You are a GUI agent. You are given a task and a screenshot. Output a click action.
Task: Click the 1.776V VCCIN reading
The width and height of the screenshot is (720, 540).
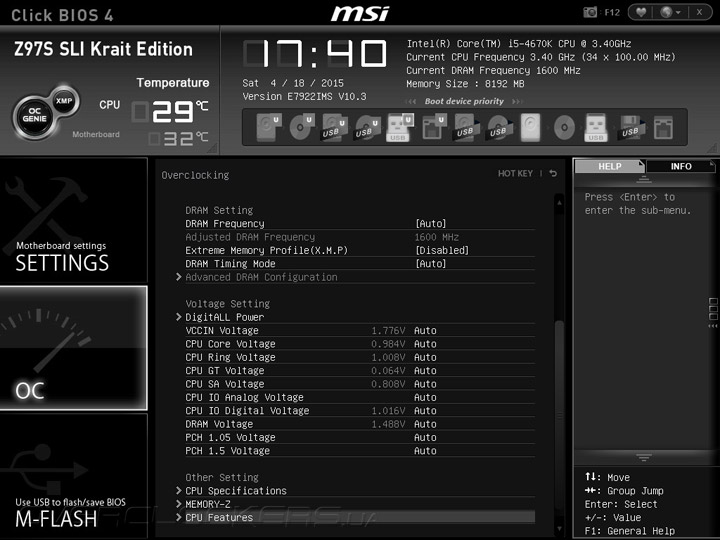388,331
